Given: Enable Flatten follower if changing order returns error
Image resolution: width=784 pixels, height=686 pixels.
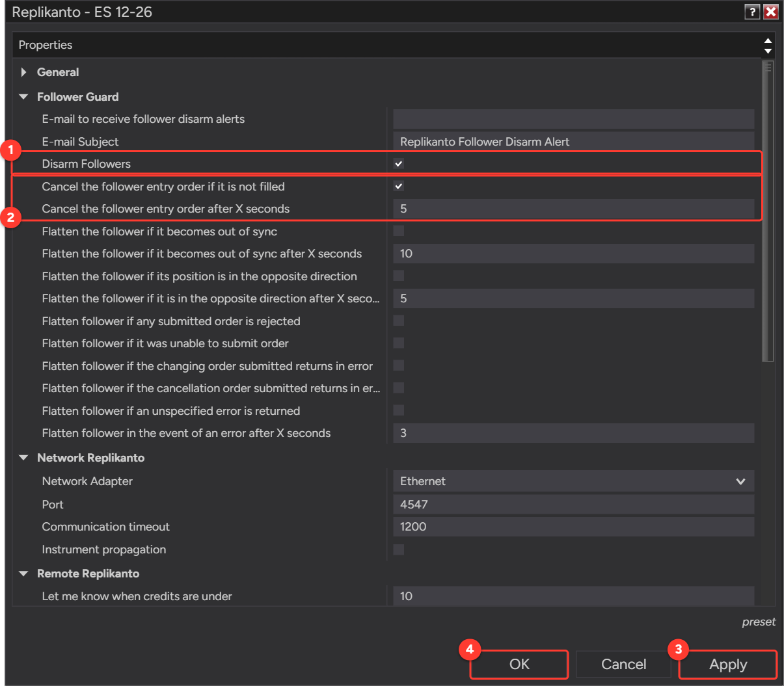Looking at the screenshot, I should pos(399,365).
